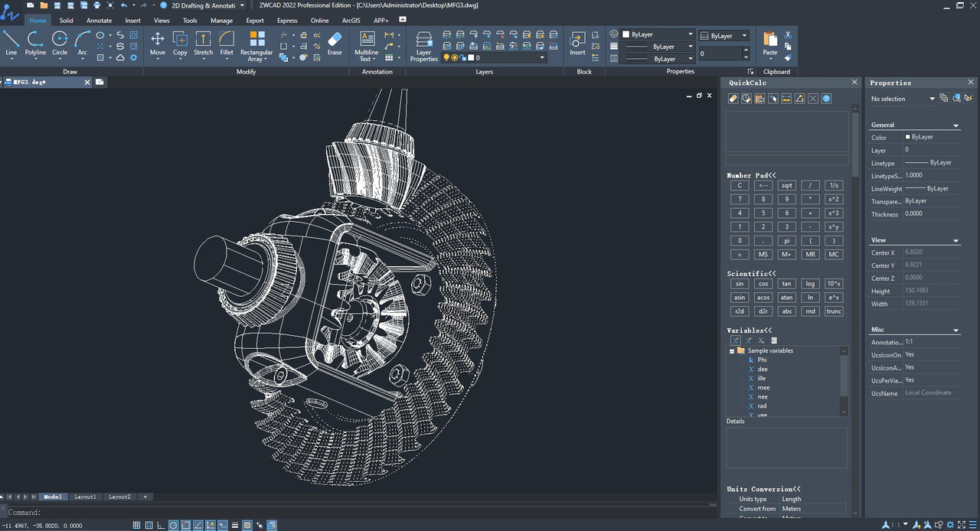Screen dimensions: 980x531
Task: Toggle polar tracking in status bar
Action: point(174,525)
